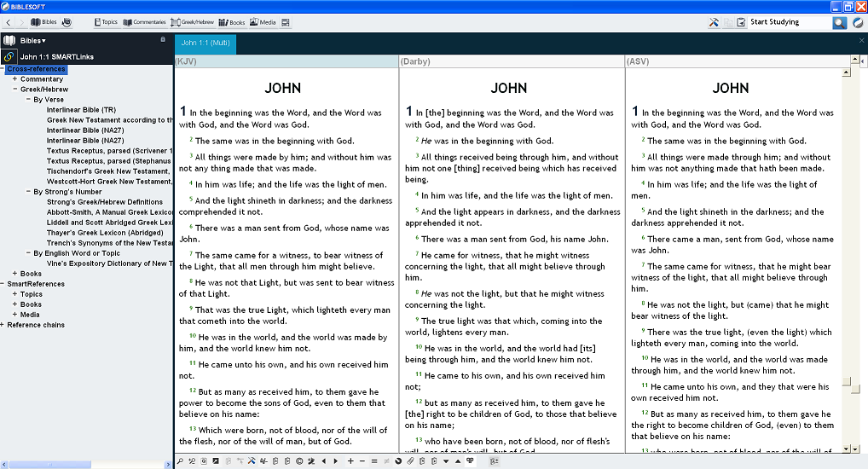
Task: Click the minus icon in bottom toolbar
Action: pos(362,461)
